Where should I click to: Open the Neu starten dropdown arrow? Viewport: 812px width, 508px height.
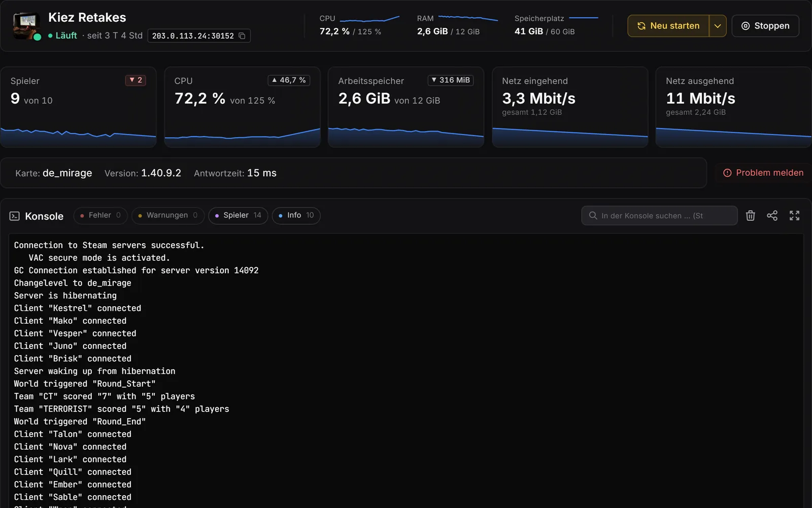718,26
